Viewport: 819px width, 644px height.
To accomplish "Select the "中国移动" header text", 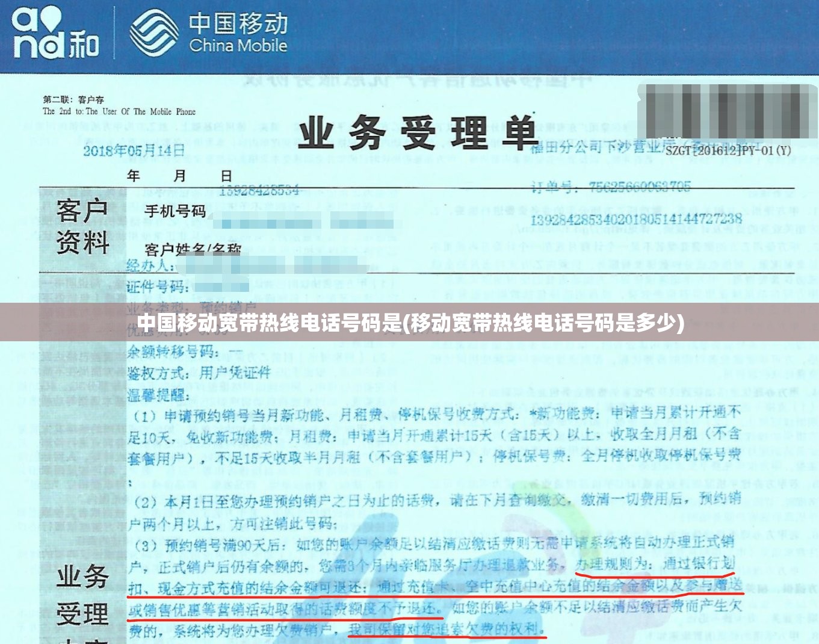I will coord(238,23).
